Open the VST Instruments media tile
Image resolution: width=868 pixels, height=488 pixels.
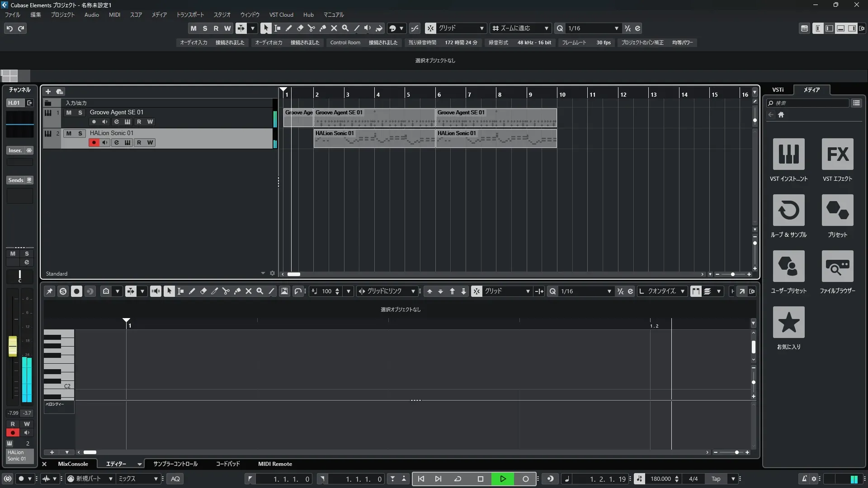[788, 154]
